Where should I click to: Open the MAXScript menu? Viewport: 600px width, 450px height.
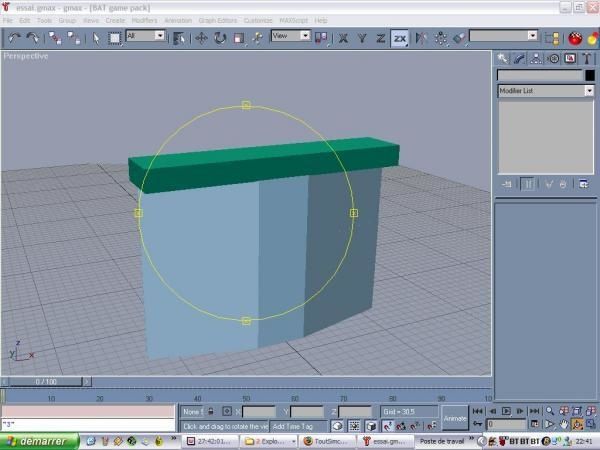click(293, 20)
